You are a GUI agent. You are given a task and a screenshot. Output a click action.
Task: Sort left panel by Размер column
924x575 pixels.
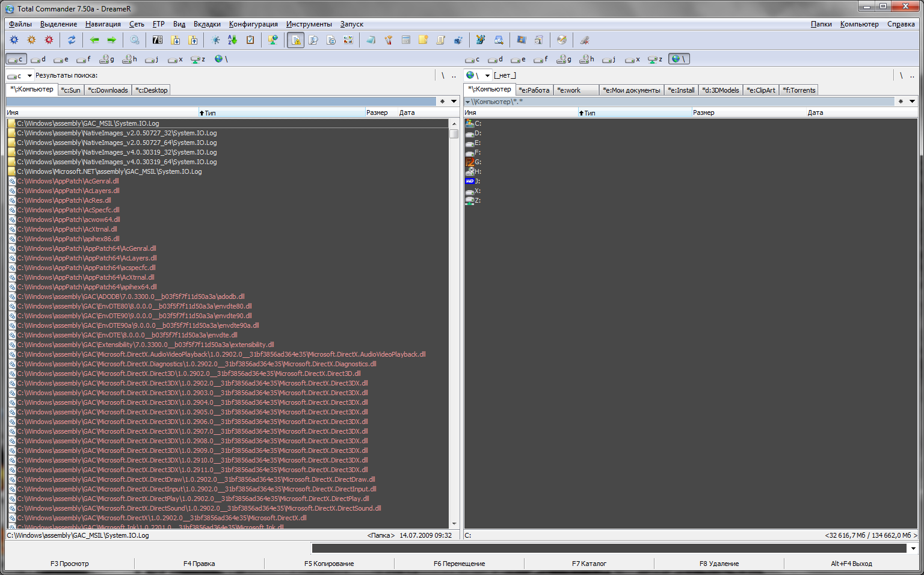coord(381,112)
